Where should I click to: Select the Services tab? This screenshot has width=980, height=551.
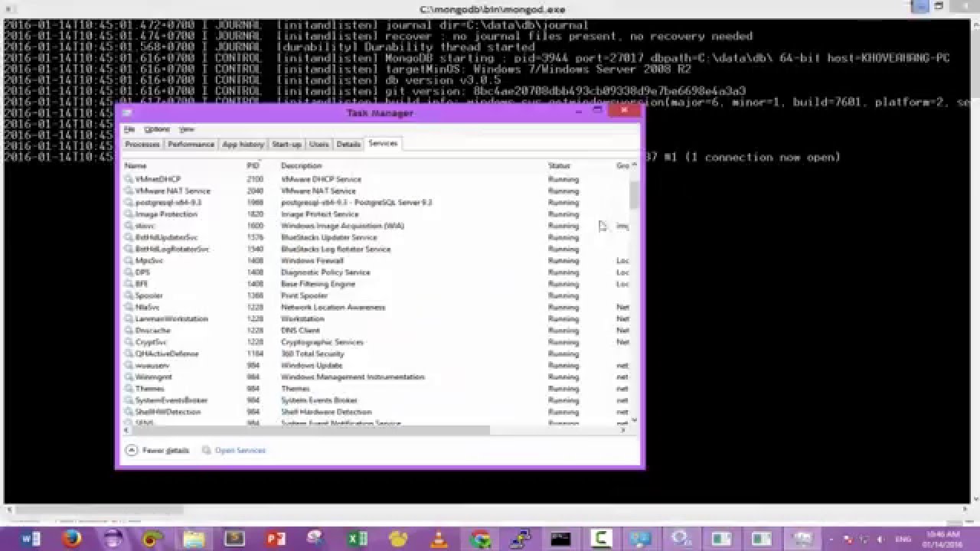pyautogui.click(x=383, y=143)
